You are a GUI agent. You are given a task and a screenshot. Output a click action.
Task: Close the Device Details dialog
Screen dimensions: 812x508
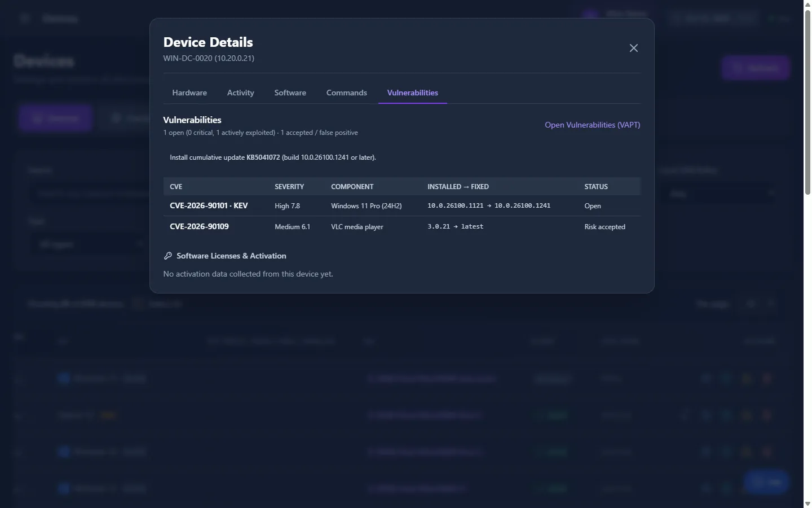(634, 48)
